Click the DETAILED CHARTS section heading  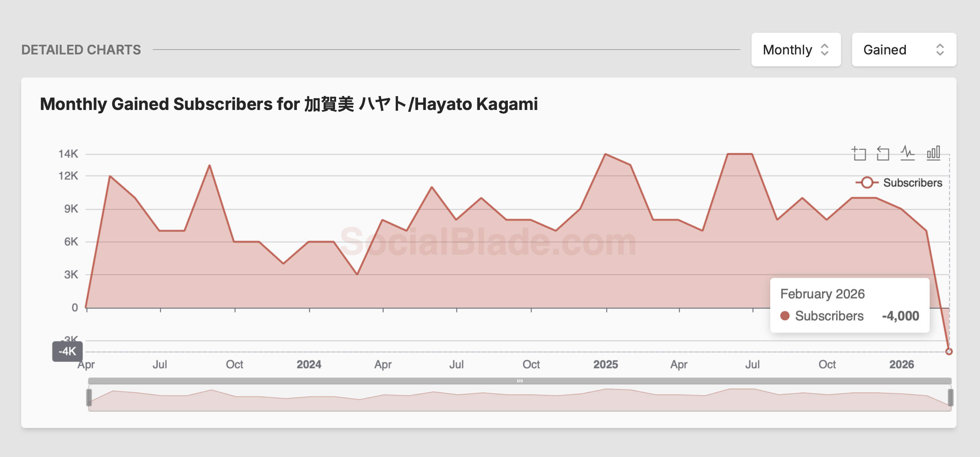81,50
